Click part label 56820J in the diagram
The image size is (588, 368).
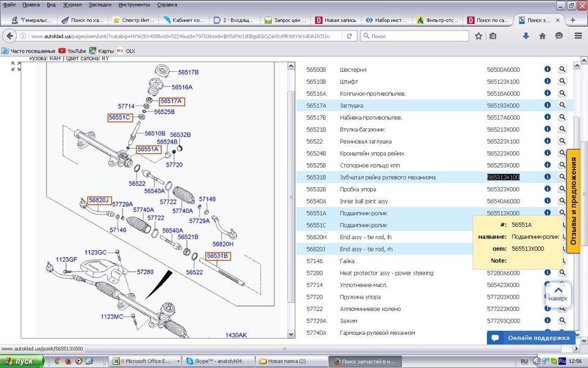point(98,200)
